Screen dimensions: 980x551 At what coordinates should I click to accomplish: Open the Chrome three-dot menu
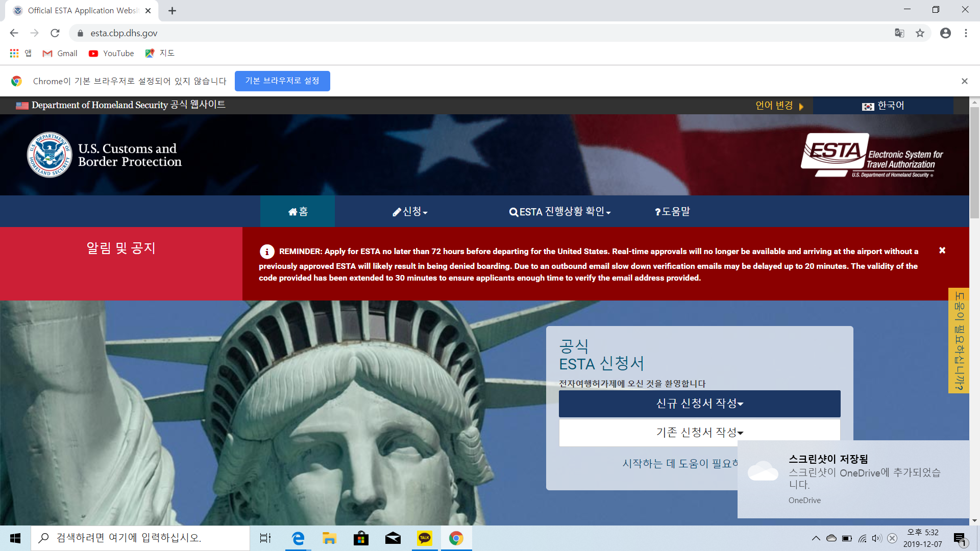tap(966, 33)
